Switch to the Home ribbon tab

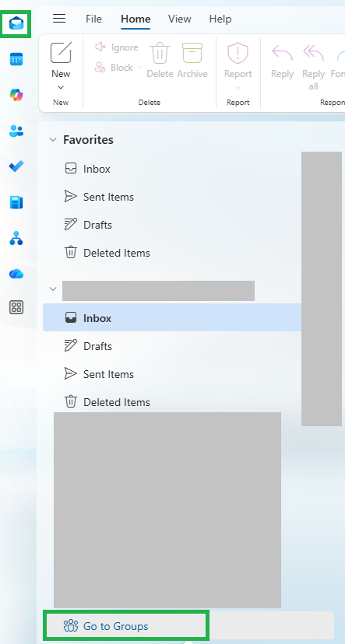click(136, 19)
